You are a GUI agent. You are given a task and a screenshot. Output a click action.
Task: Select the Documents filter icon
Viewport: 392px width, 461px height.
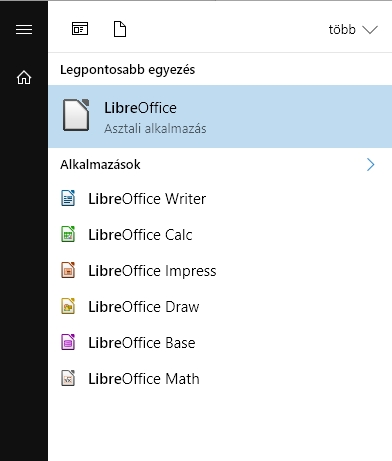tap(120, 29)
